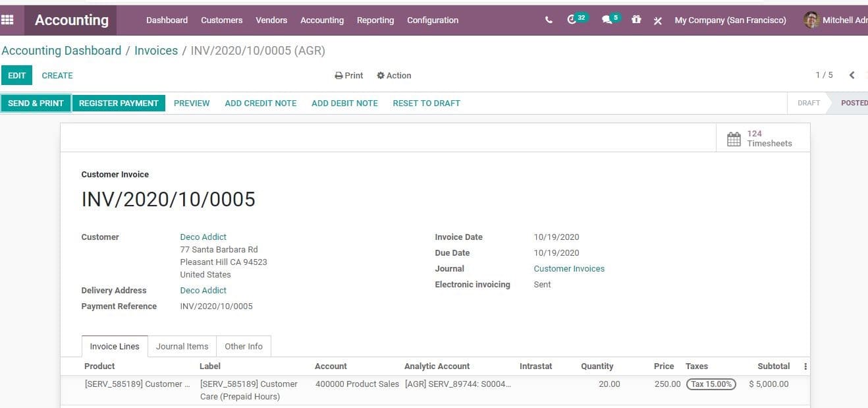Open the 124 Timesheets calendar button

(x=762, y=137)
